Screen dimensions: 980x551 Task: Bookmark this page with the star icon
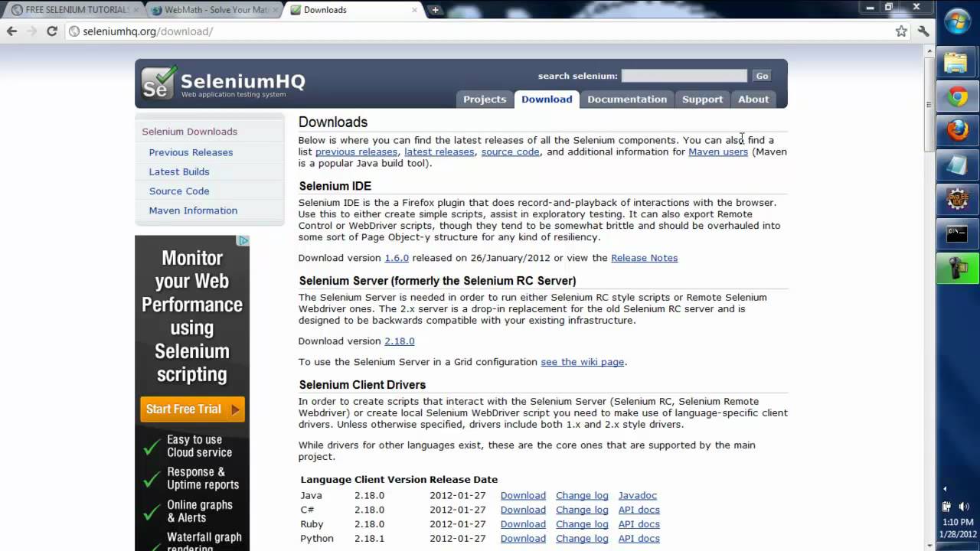pos(901,31)
